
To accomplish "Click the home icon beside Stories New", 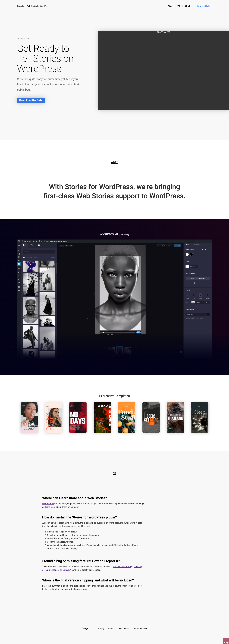I will pos(22,241).
